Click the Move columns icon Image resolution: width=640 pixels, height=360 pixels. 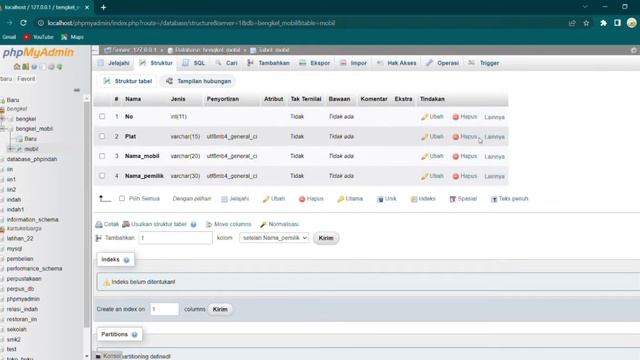coord(209,224)
